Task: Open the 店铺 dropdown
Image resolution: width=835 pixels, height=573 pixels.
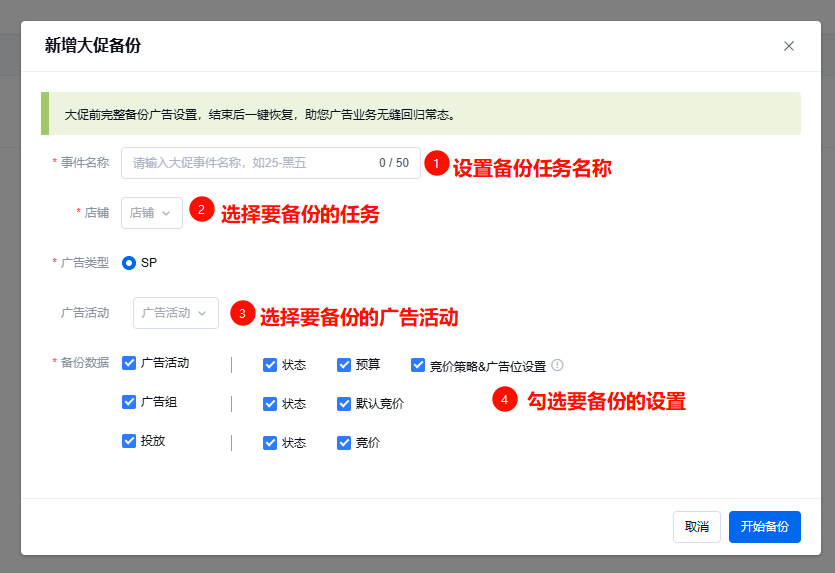Action: click(152, 213)
